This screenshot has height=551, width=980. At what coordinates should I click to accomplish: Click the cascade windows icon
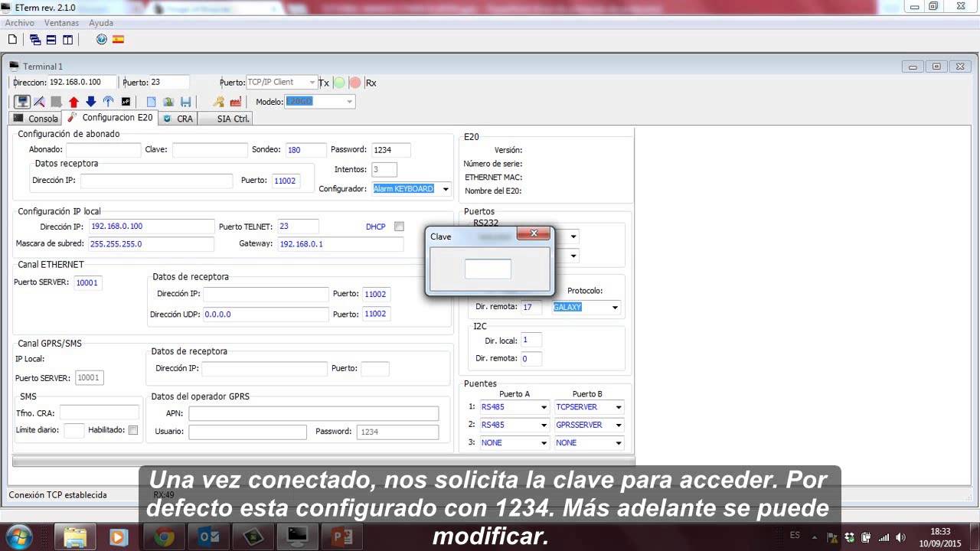pyautogui.click(x=35, y=39)
